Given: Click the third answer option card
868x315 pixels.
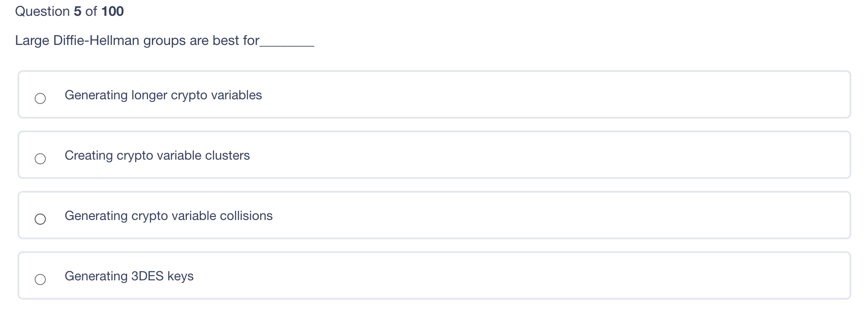Looking at the screenshot, I should click(x=434, y=215).
